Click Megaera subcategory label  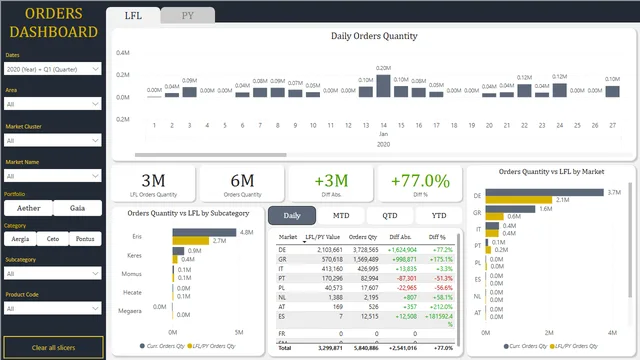coord(130,311)
